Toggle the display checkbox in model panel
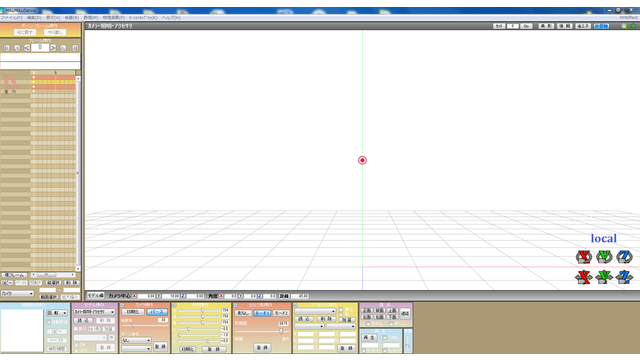The height and width of the screenshot is (360, 640). 76,329
